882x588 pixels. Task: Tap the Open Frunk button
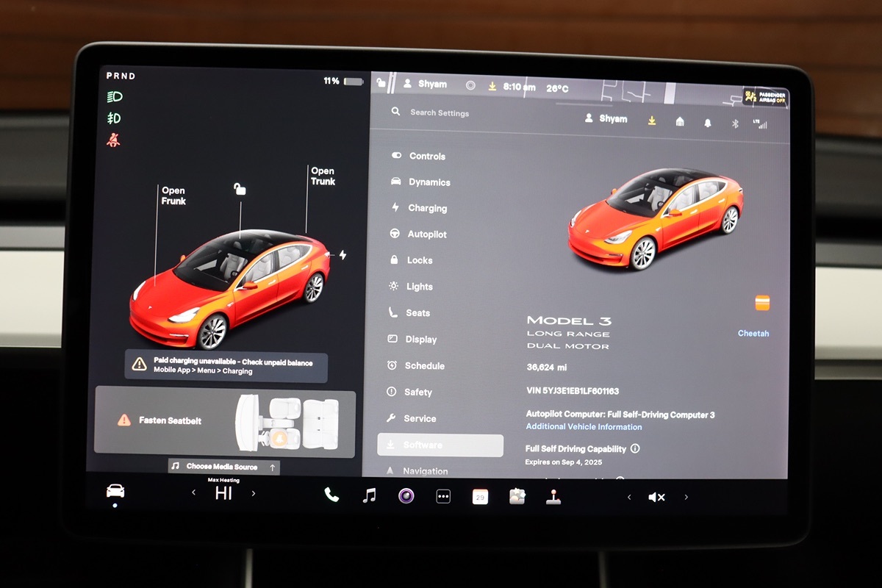tap(173, 196)
